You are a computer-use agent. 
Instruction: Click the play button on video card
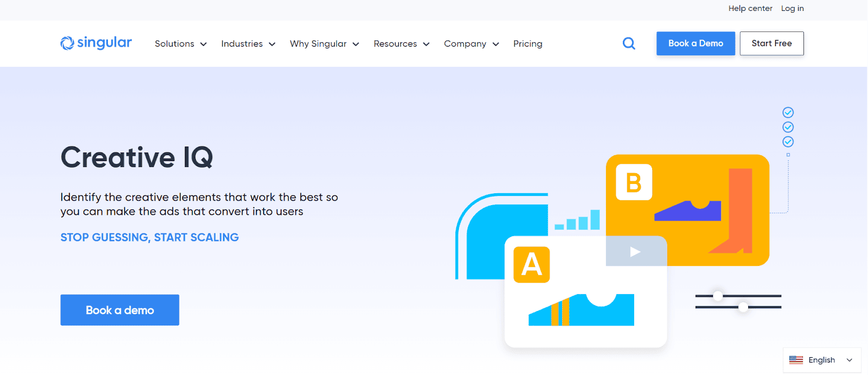(635, 252)
